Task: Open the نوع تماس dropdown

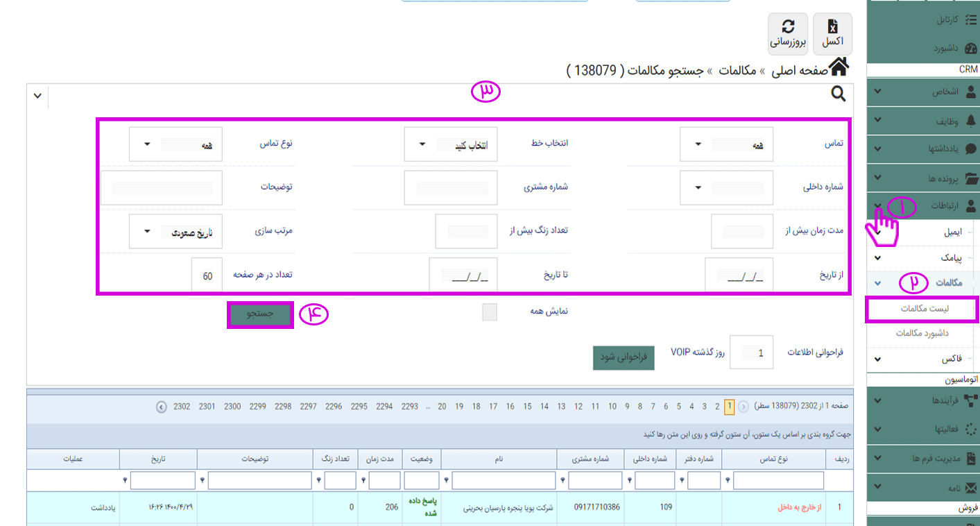Action: click(175, 144)
